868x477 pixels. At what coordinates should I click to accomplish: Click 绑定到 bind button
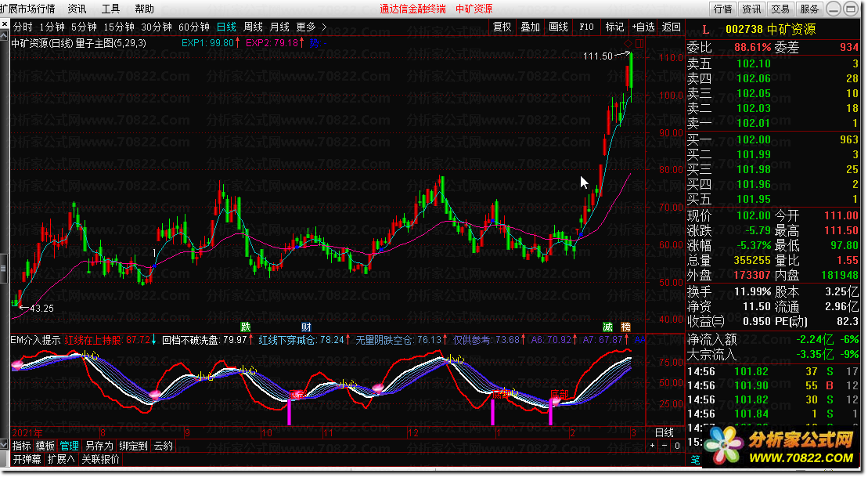coord(133,446)
